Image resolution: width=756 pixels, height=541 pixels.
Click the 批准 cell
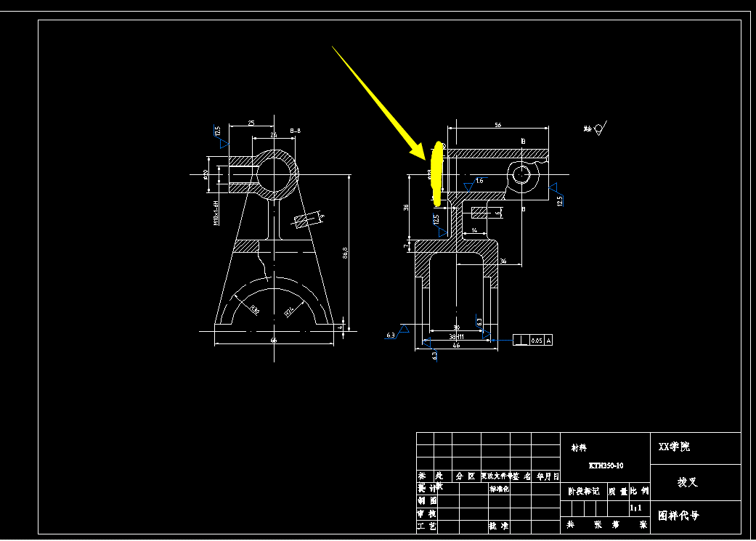click(499, 526)
